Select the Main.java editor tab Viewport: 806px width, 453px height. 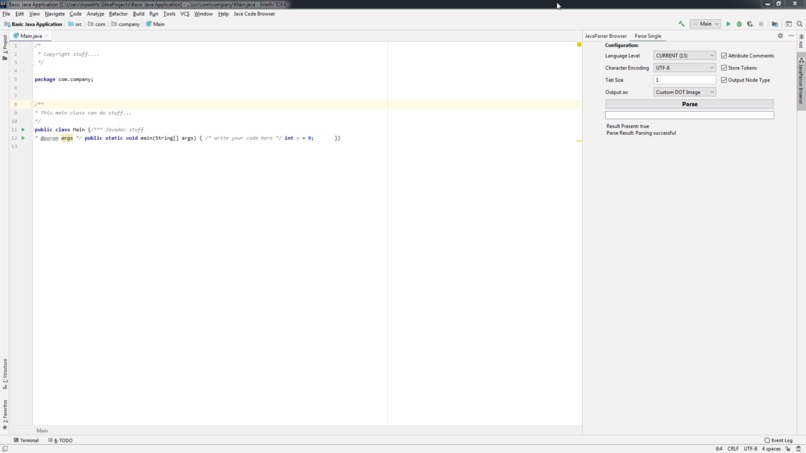(31, 36)
